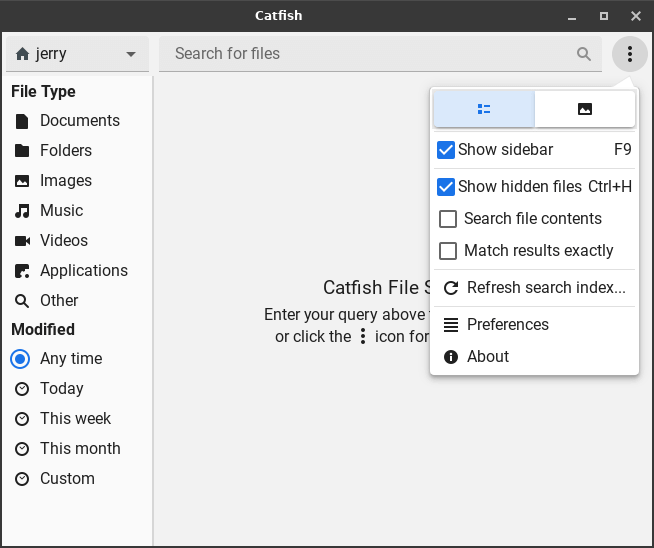654x548 pixels.
Task: Select the Any time radio button
Action: pyautogui.click(x=21, y=359)
